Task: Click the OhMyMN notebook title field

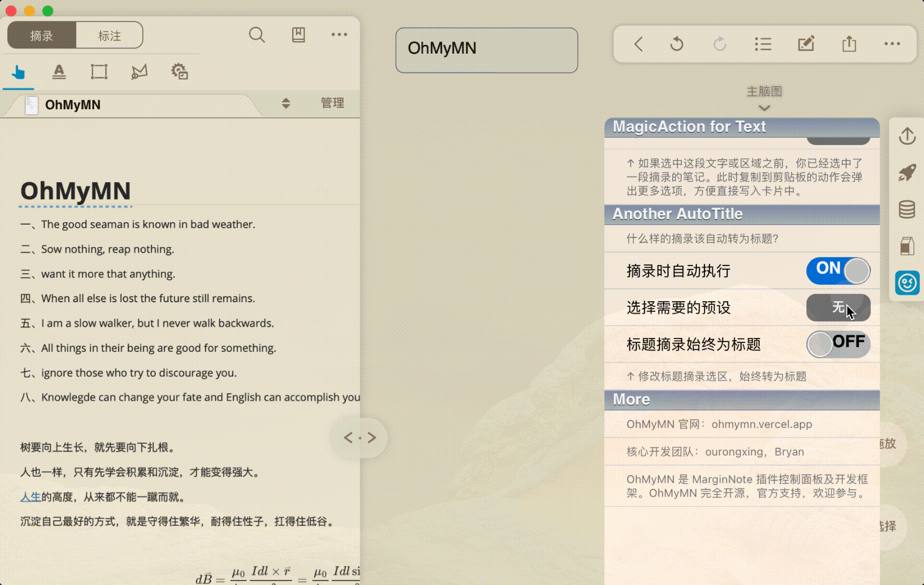Action: (487, 50)
